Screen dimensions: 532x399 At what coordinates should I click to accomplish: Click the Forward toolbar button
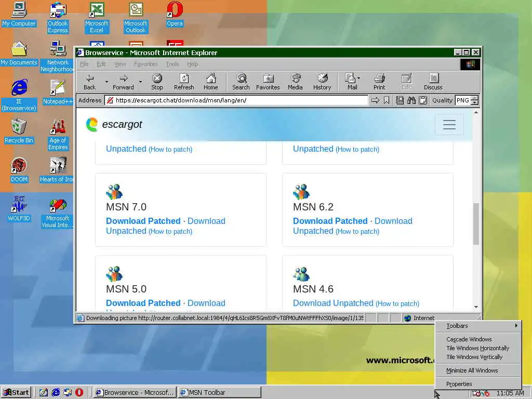[123, 82]
